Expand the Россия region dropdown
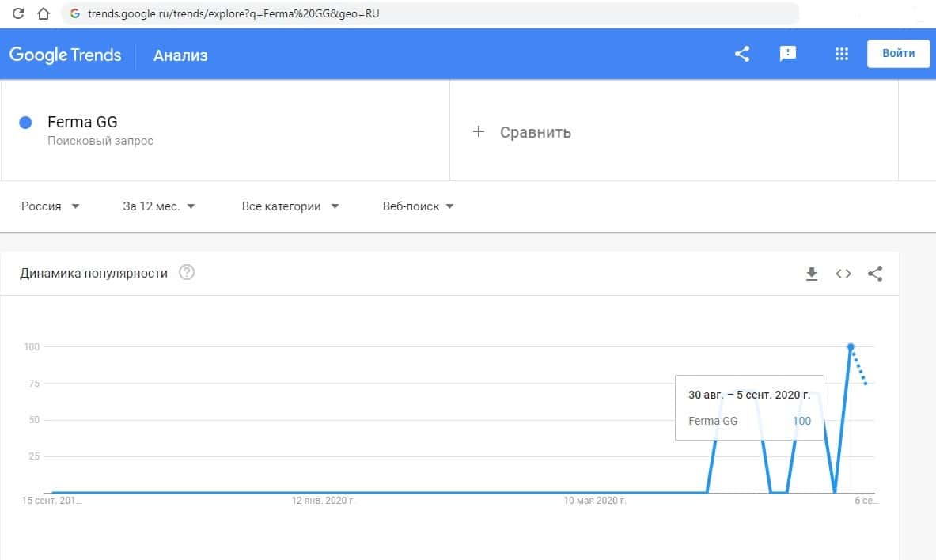 (x=51, y=206)
